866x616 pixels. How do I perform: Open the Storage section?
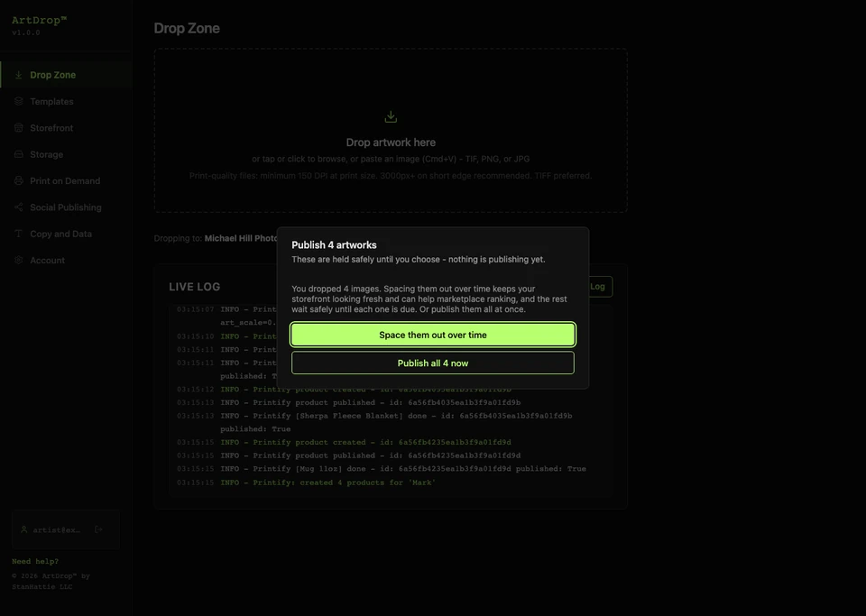(x=65, y=154)
